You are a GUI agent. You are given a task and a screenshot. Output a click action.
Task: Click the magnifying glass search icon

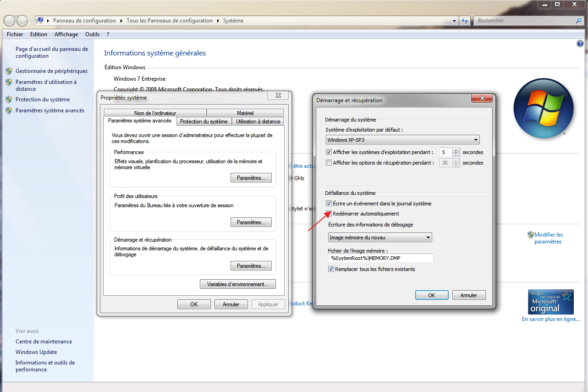tap(578, 21)
